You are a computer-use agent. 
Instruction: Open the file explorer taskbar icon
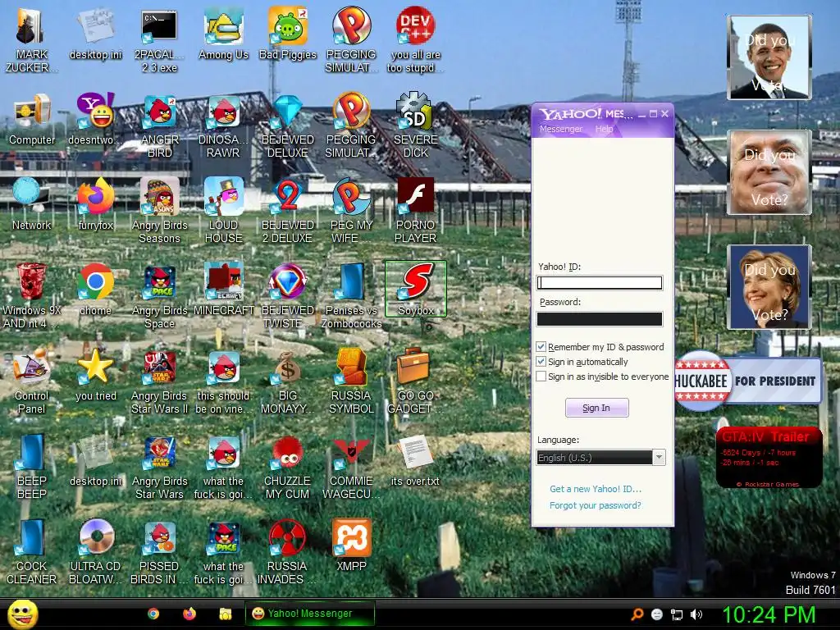[x=226, y=614]
